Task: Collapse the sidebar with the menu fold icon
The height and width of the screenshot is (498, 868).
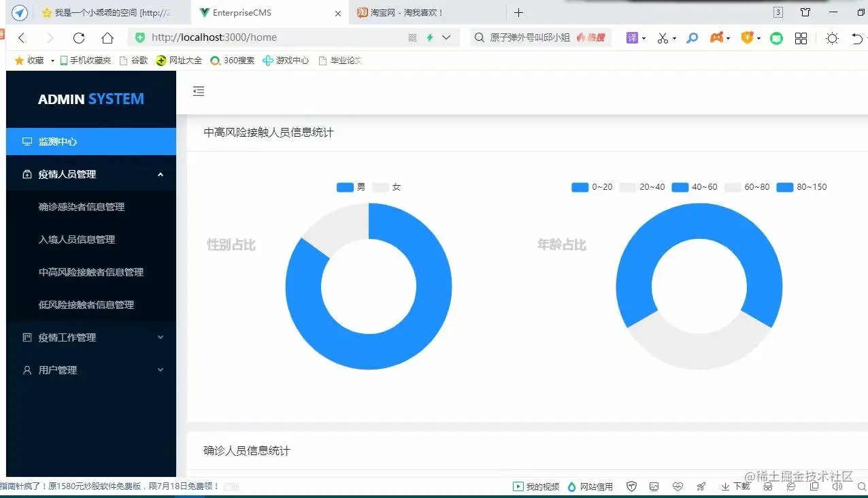Action: click(199, 91)
